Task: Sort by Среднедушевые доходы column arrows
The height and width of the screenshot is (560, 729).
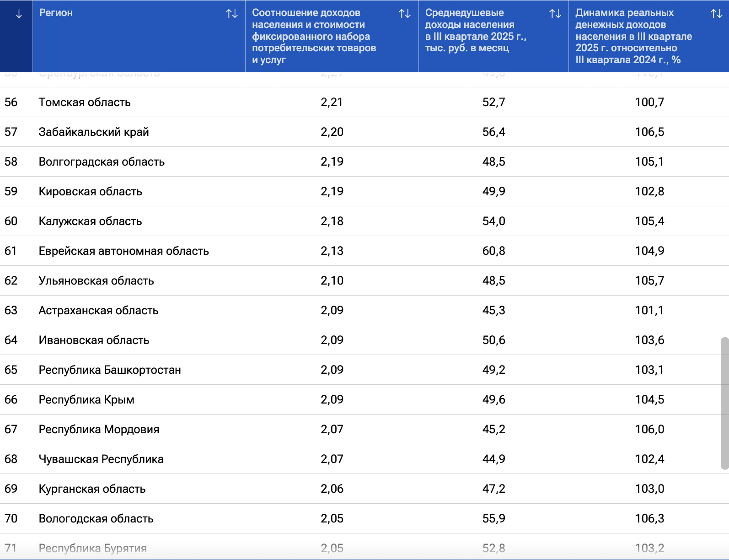Action: 555,14
